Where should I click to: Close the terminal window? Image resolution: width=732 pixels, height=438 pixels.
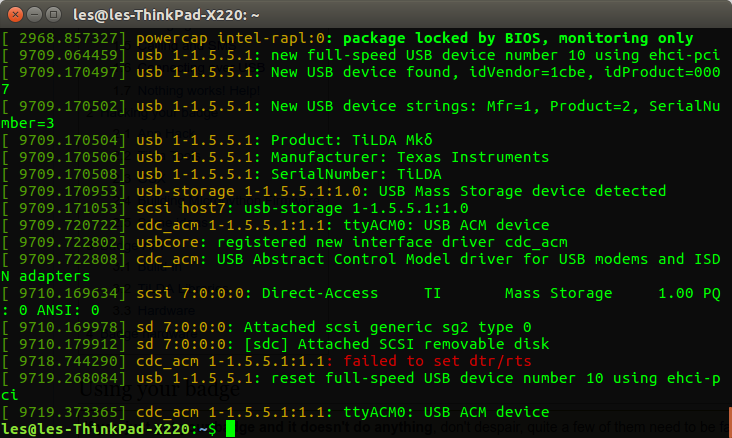[13, 14]
